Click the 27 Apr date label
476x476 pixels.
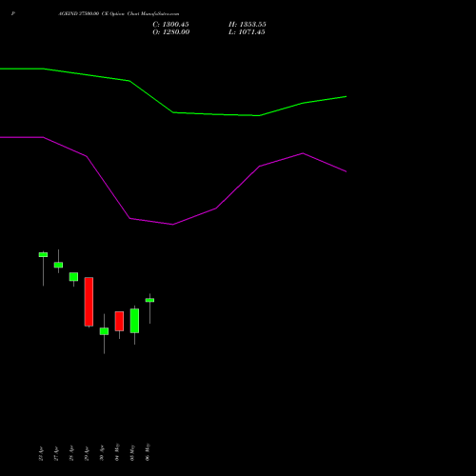56,453
